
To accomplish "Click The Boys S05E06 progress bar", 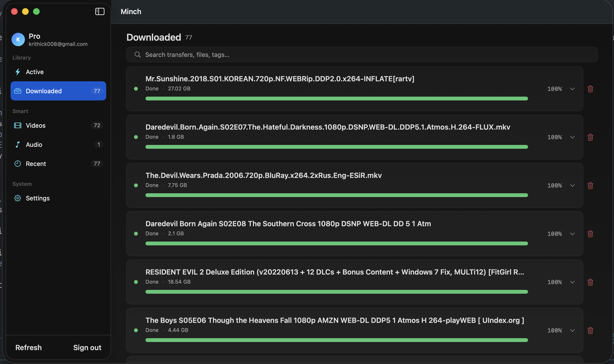I will click(337, 340).
